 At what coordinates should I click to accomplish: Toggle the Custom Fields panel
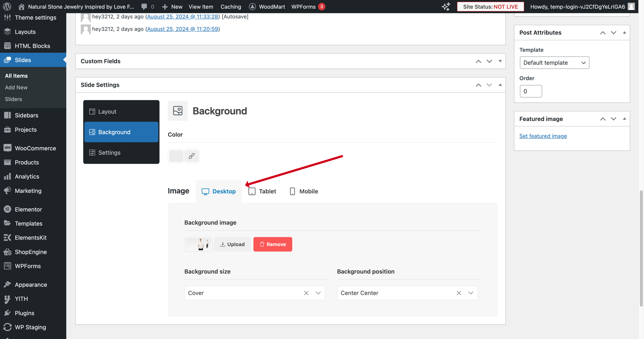pos(500,61)
